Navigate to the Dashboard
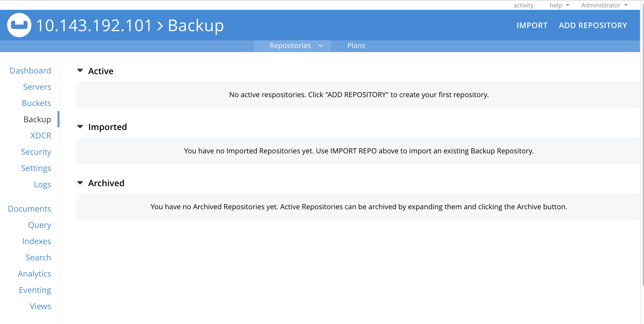 [x=30, y=70]
